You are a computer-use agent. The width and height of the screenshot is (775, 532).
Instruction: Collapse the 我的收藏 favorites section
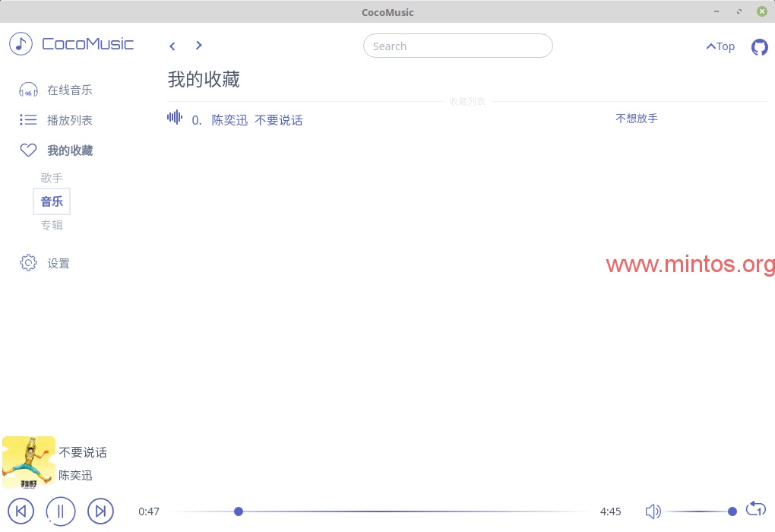point(69,150)
